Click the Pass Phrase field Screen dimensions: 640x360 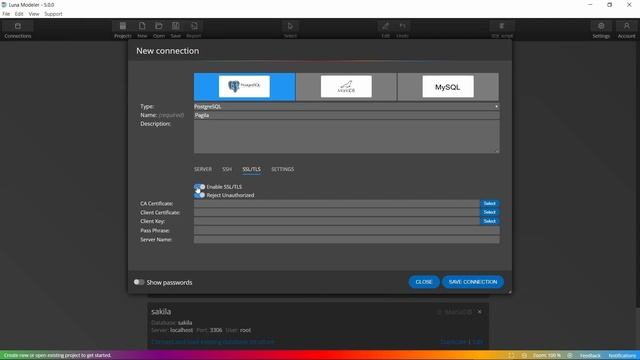coord(347,231)
